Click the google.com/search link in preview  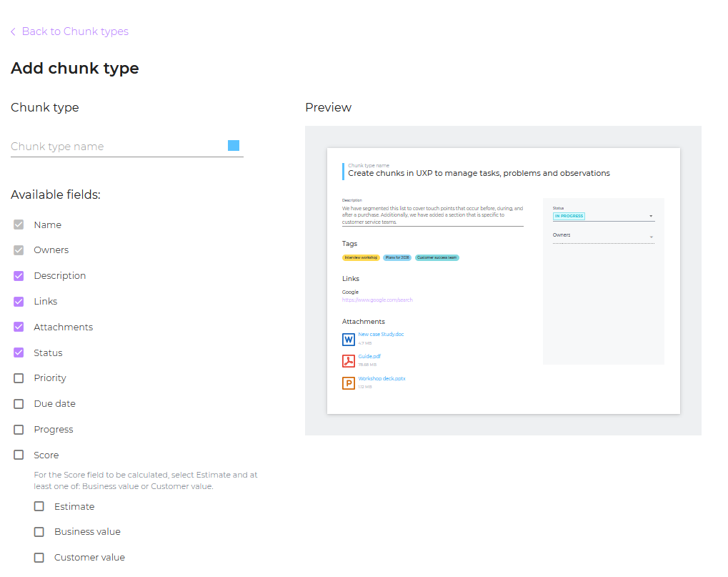point(377,300)
